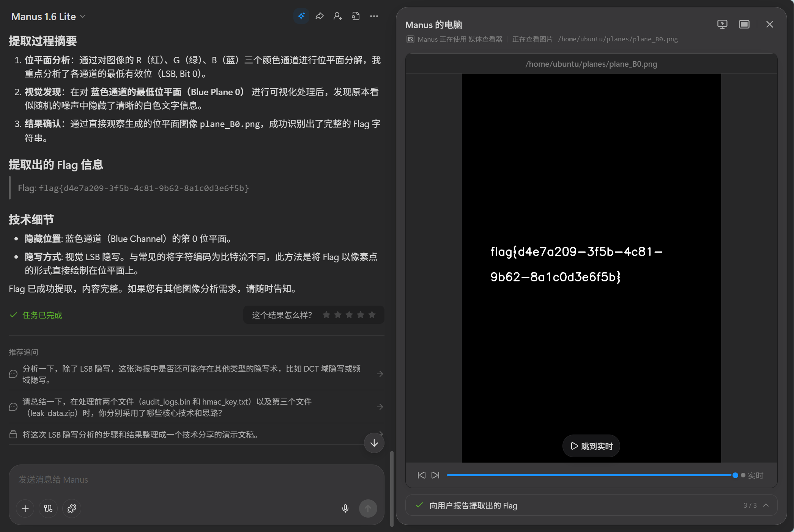Focus the message input field for Manus

[196, 480]
